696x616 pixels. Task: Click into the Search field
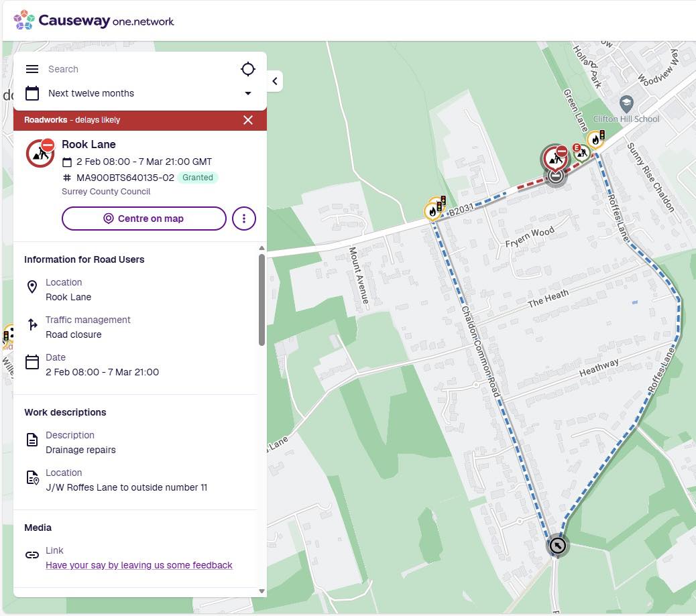(x=134, y=69)
